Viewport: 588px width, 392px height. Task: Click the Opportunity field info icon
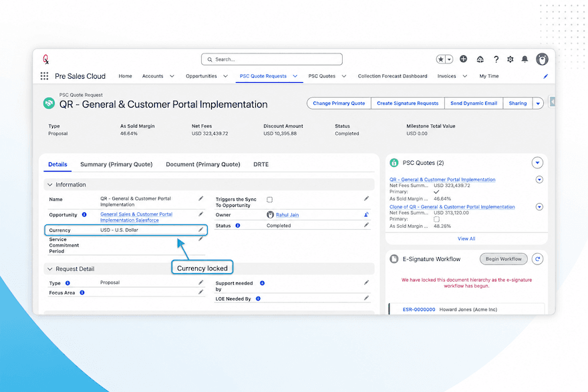(x=84, y=214)
